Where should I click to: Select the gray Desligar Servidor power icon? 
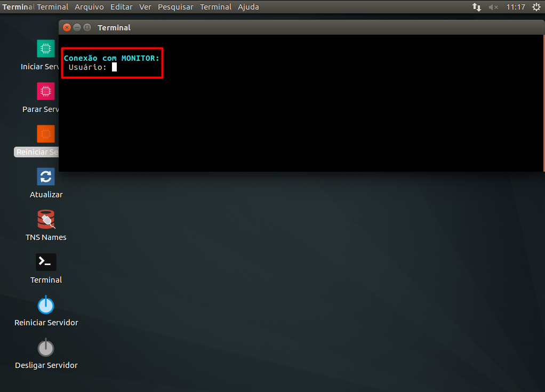coord(46,348)
